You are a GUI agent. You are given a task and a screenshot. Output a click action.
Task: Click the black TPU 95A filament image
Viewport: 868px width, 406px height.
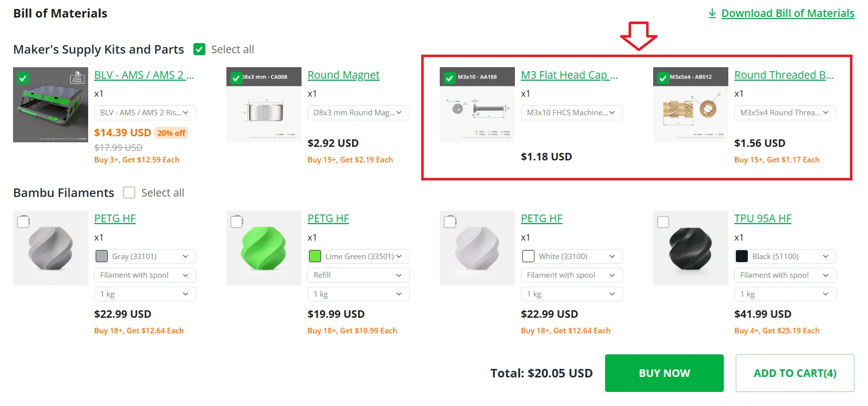point(691,248)
